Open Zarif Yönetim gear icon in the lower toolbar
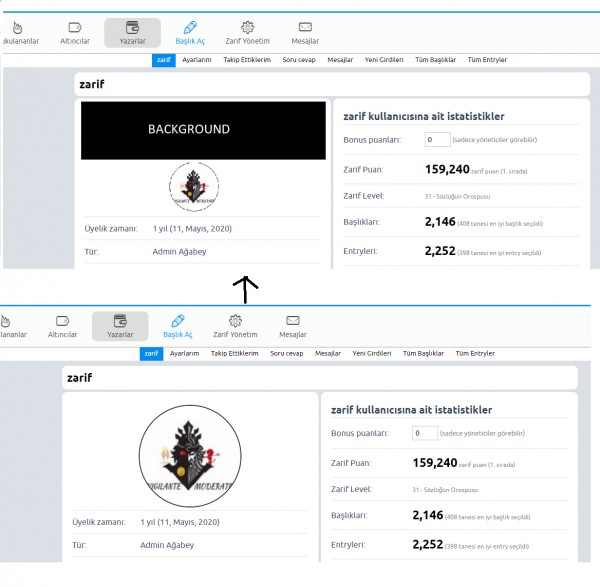The height and width of the screenshot is (587, 600). pyautogui.click(x=236, y=321)
